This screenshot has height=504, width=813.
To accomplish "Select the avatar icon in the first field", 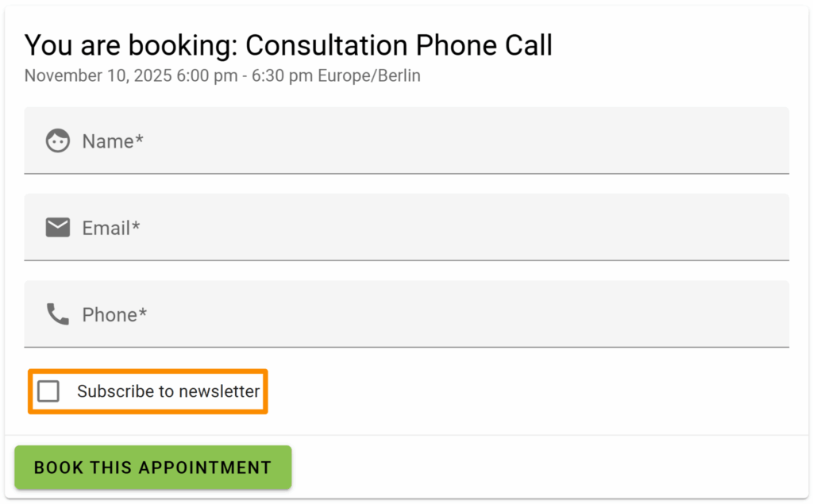I will pos(57,140).
